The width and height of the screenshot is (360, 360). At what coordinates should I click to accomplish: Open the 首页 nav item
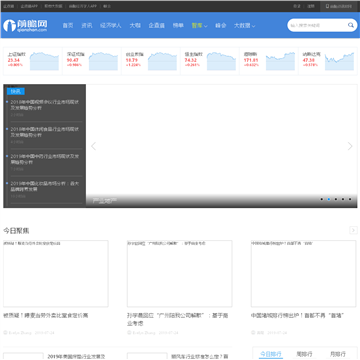[x=68, y=25]
